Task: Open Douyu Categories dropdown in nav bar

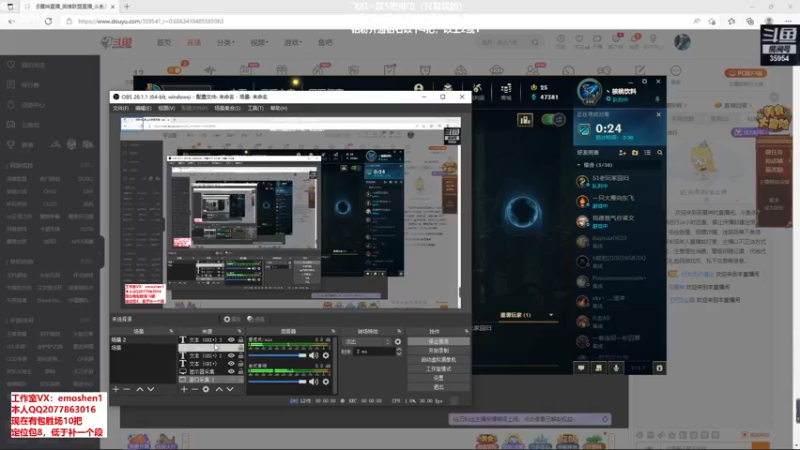Action: [x=226, y=42]
